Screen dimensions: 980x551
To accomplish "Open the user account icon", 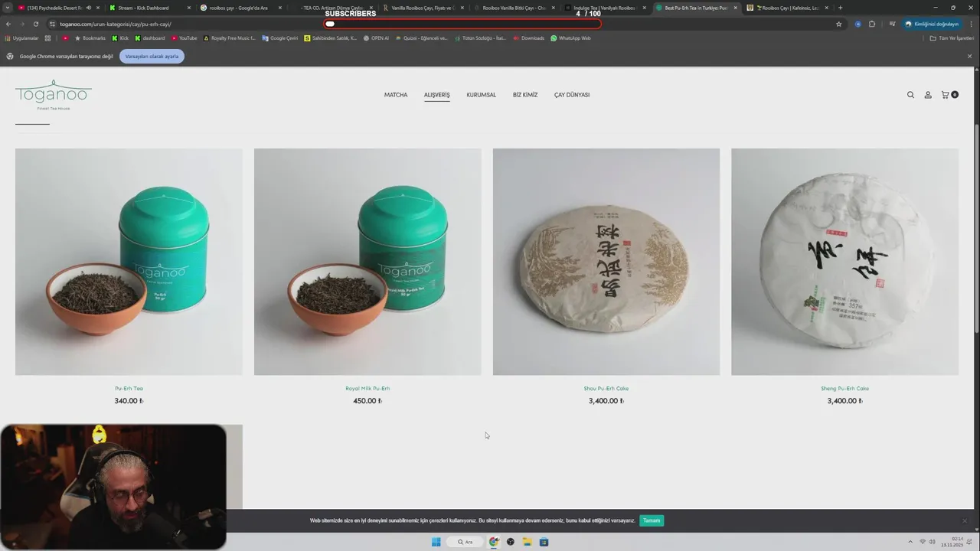I will click(928, 95).
